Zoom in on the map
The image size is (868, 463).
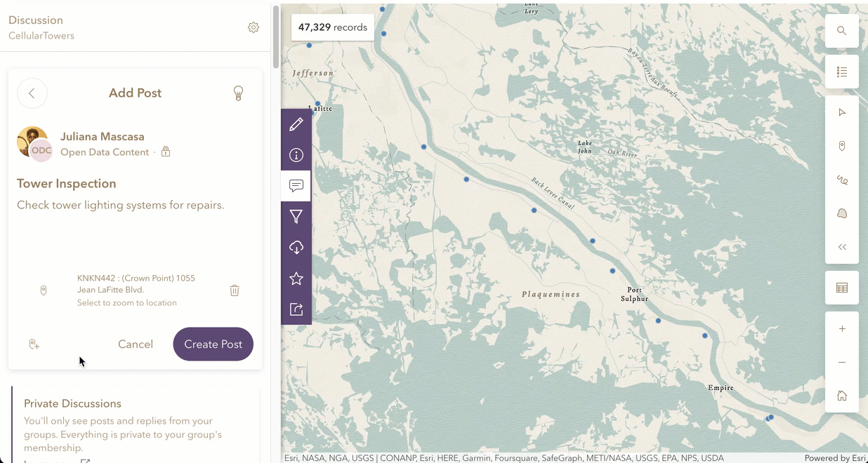pyautogui.click(x=842, y=329)
